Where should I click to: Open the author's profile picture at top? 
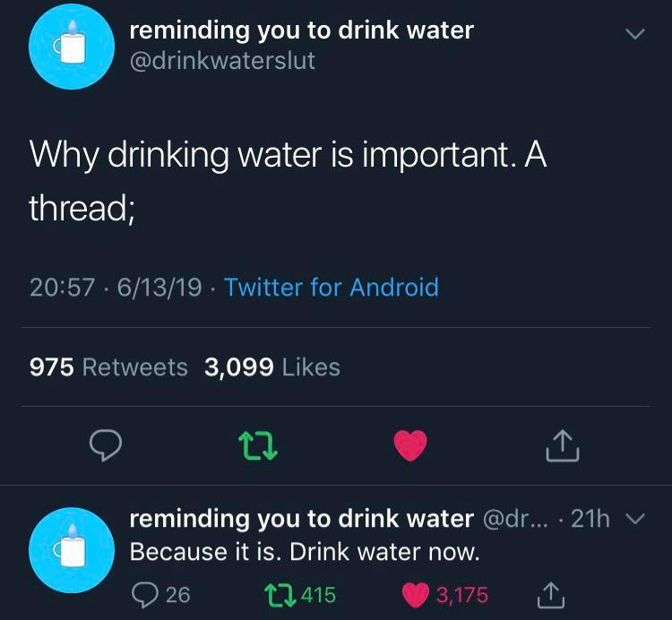coord(72,47)
